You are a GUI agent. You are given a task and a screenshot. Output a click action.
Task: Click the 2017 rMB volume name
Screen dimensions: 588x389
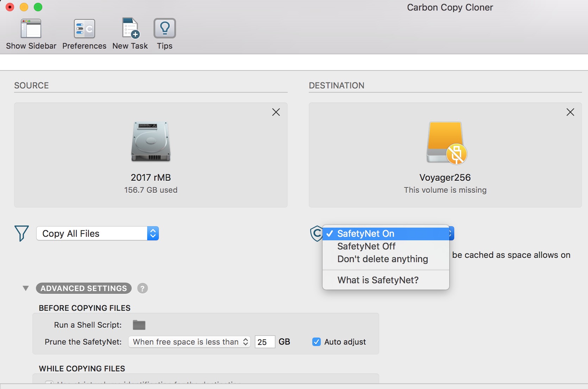(151, 178)
